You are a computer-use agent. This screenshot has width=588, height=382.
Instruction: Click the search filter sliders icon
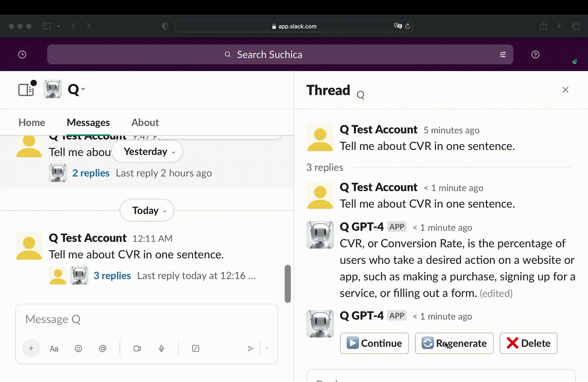click(x=502, y=54)
